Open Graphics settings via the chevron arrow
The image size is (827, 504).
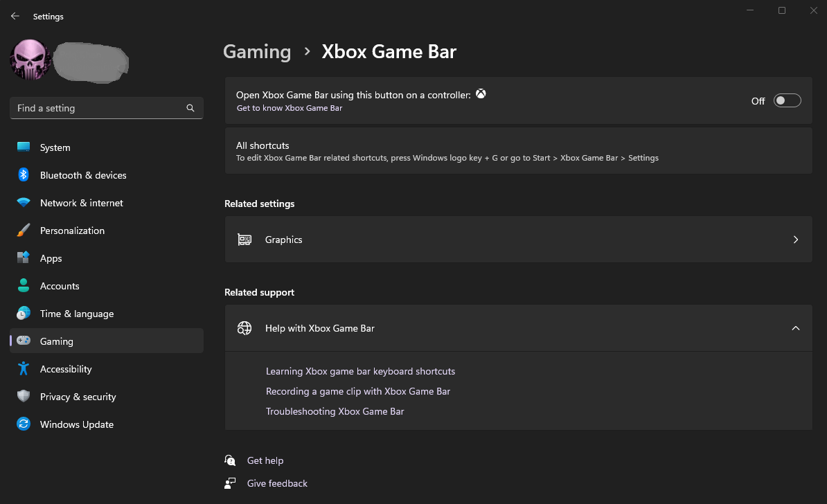click(795, 240)
